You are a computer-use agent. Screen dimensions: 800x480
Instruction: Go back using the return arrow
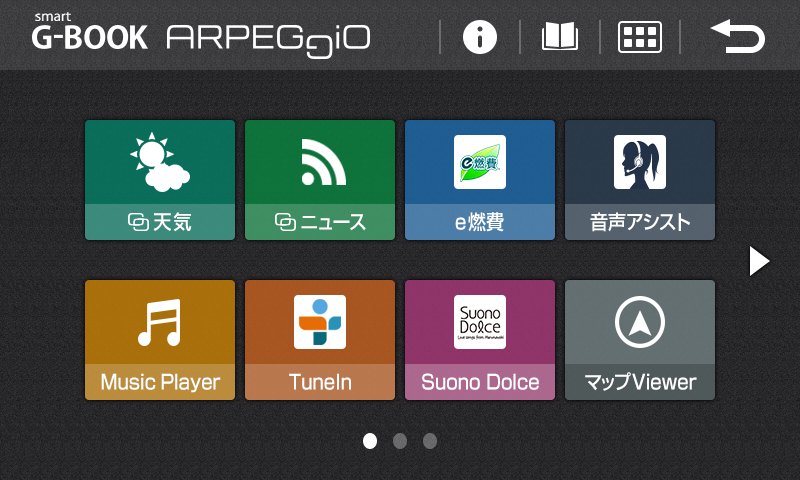pyautogui.click(x=738, y=36)
